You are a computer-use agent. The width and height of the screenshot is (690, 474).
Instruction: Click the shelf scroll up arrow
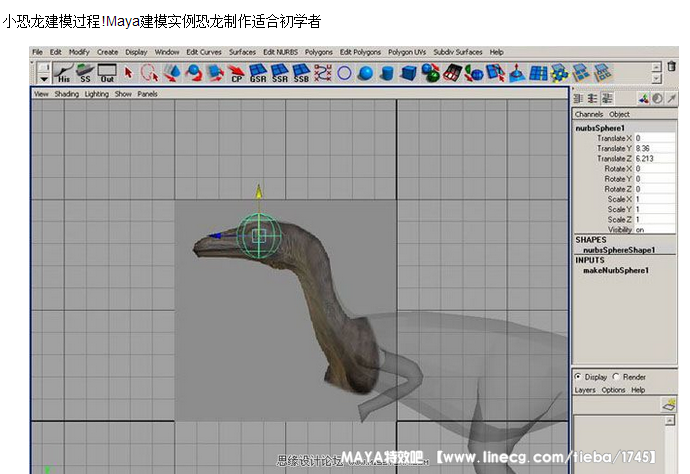point(656,67)
